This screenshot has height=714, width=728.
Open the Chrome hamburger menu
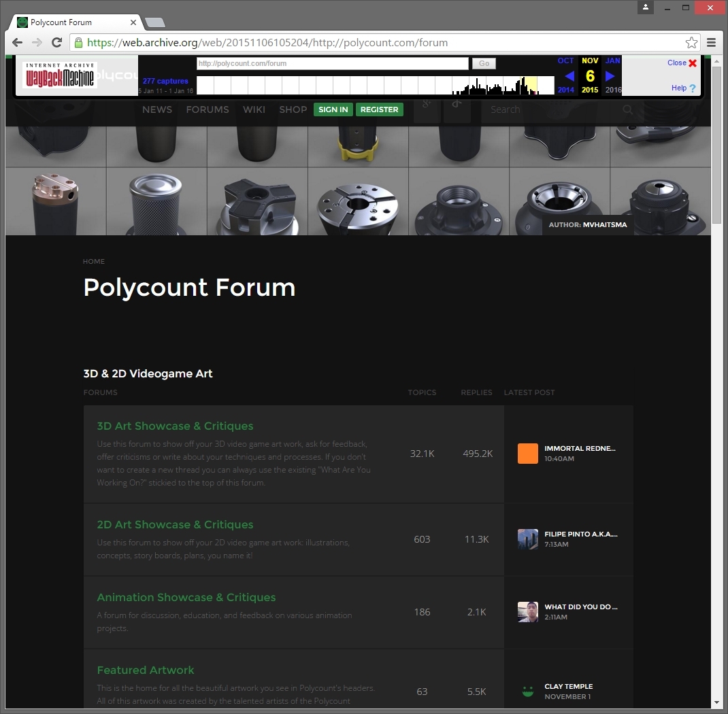click(x=711, y=43)
